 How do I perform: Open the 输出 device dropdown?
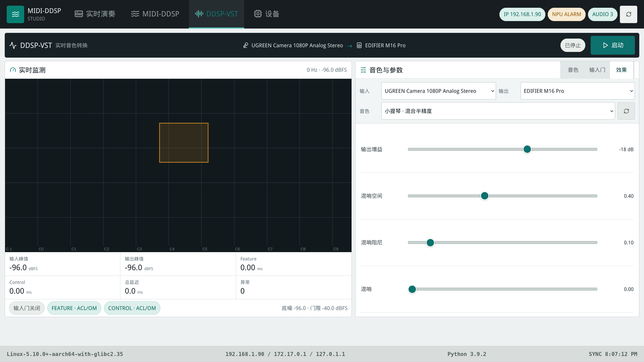pos(578,91)
